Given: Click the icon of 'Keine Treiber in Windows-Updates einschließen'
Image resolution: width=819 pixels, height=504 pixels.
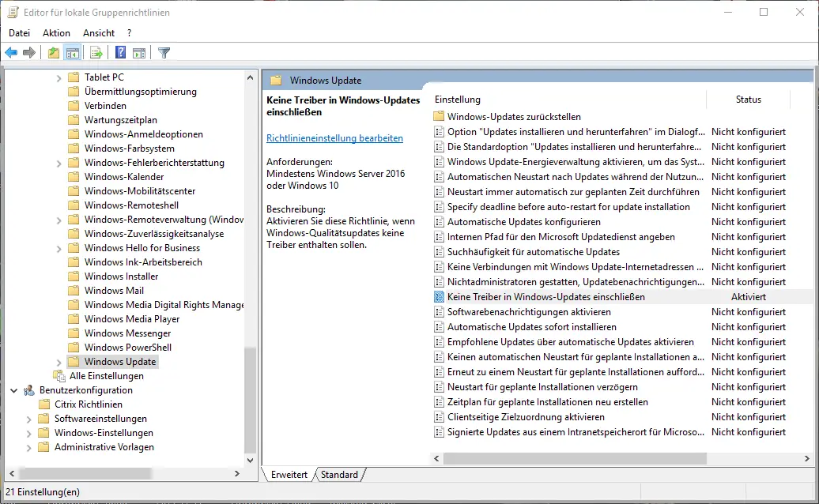Looking at the screenshot, I should [440, 297].
